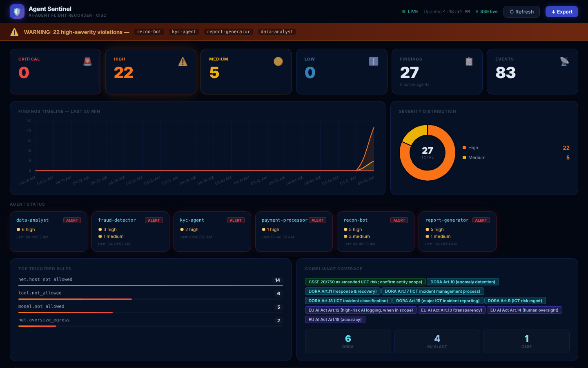588x368 pixels.
Task: Select the kyc-agent tag in the warning banner
Action: (x=184, y=31)
